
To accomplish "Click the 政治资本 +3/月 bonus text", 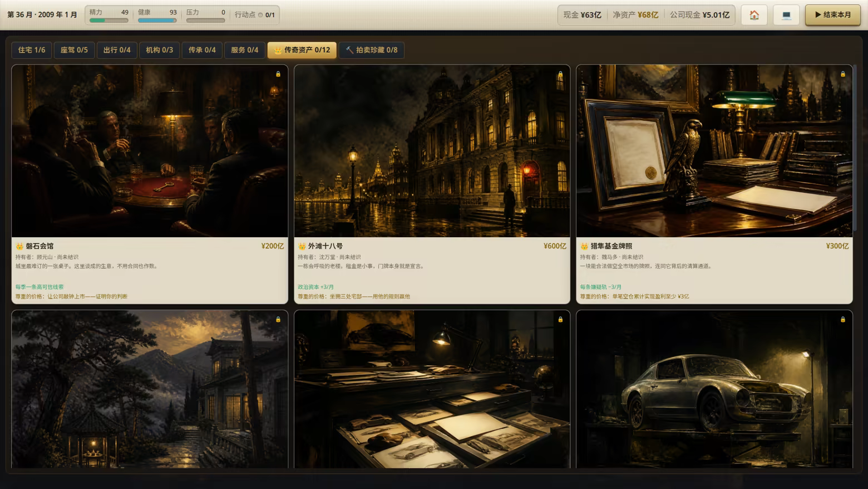I will coord(315,287).
